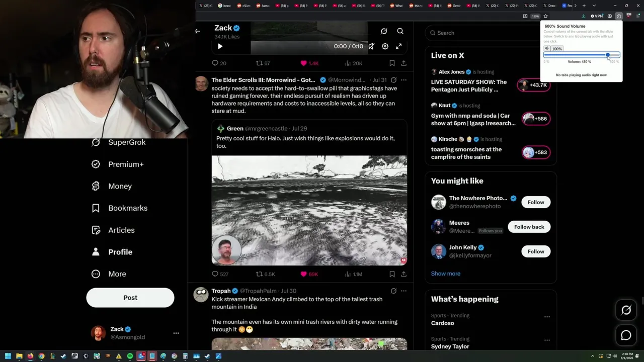Open Articles in the sidebar
The width and height of the screenshot is (644, 362).
coord(114,230)
